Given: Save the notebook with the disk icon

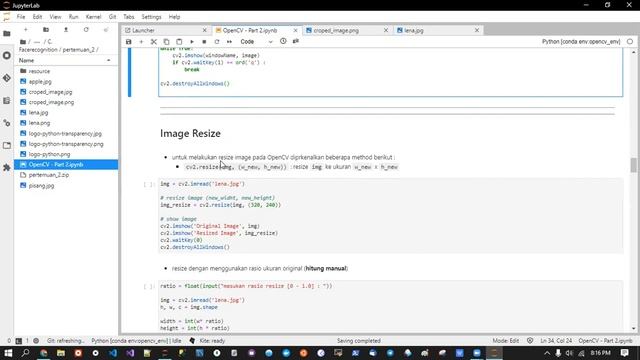Looking at the screenshot, I should [x=129, y=42].
